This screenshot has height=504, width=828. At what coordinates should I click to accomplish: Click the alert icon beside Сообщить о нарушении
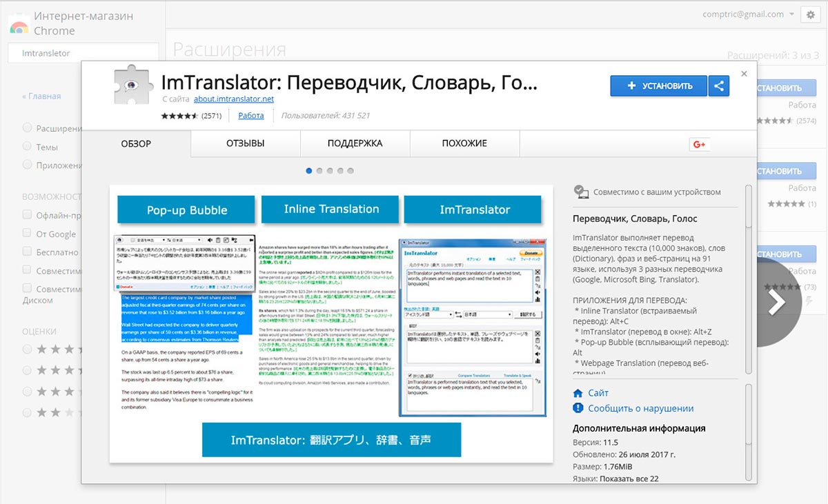(578, 408)
